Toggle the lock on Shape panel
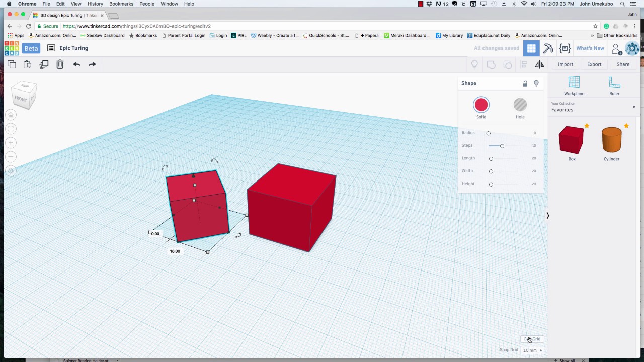This screenshot has height=362, width=644. pyautogui.click(x=525, y=84)
